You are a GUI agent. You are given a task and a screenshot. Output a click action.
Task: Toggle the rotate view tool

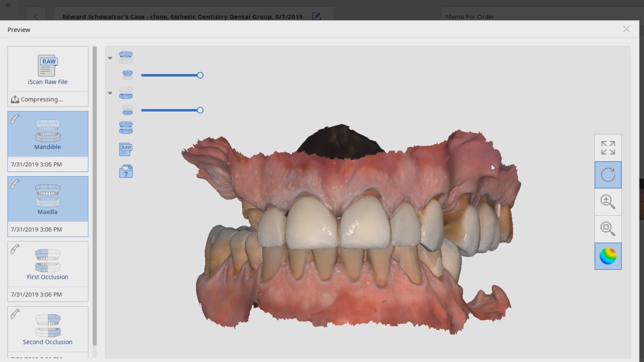[608, 175]
